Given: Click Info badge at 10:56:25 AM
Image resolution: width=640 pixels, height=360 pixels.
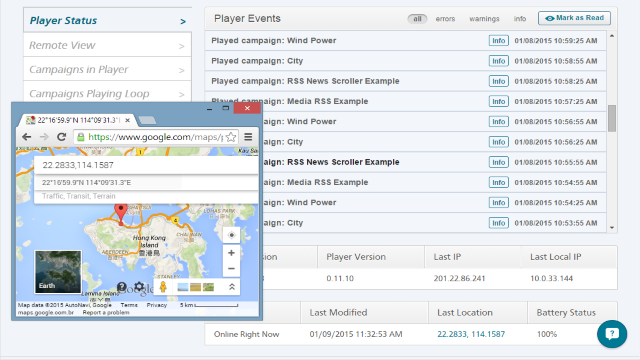Looking at the screenshot, I should click(x=498, y=142).
